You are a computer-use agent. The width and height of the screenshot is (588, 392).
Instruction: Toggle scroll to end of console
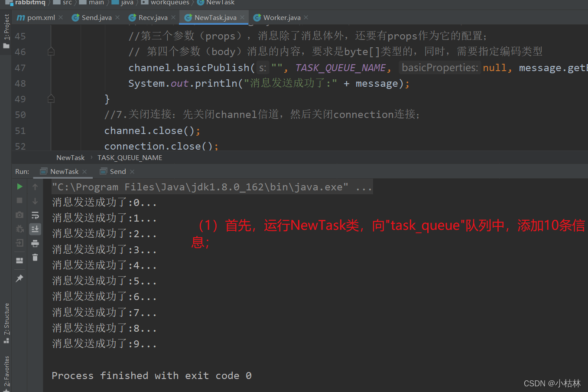coord(35,229)
